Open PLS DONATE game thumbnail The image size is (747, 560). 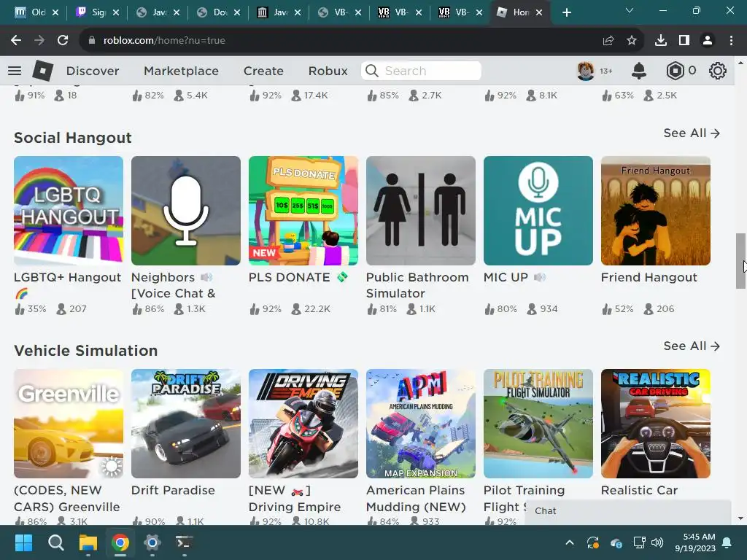pos(303,211)
